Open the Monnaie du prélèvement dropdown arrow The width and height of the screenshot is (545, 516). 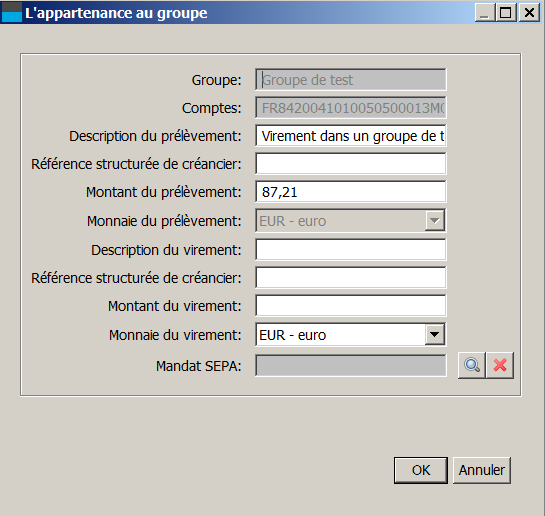tap(434, 221)
